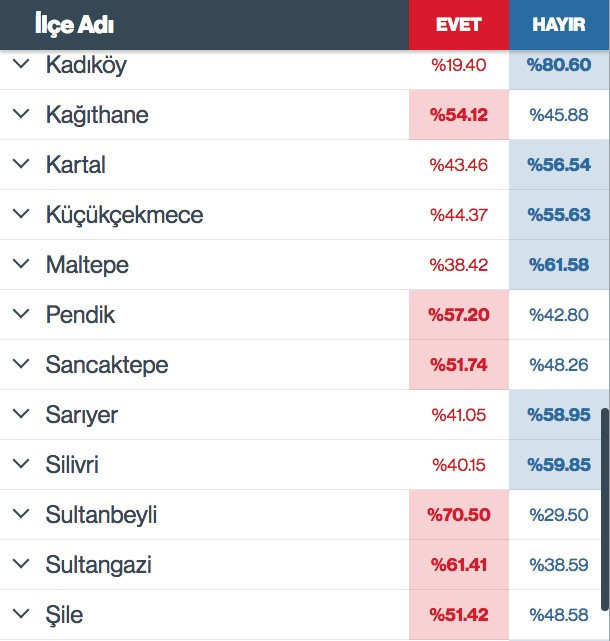Expand the Silivri district chevron
This screenshot has width=610, height=641.
point(22,465)
